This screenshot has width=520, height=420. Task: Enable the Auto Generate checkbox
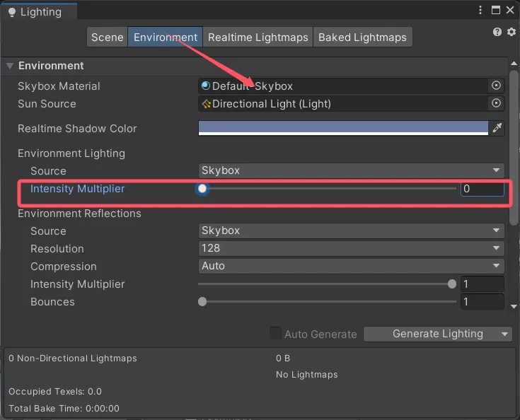[275, 334]
